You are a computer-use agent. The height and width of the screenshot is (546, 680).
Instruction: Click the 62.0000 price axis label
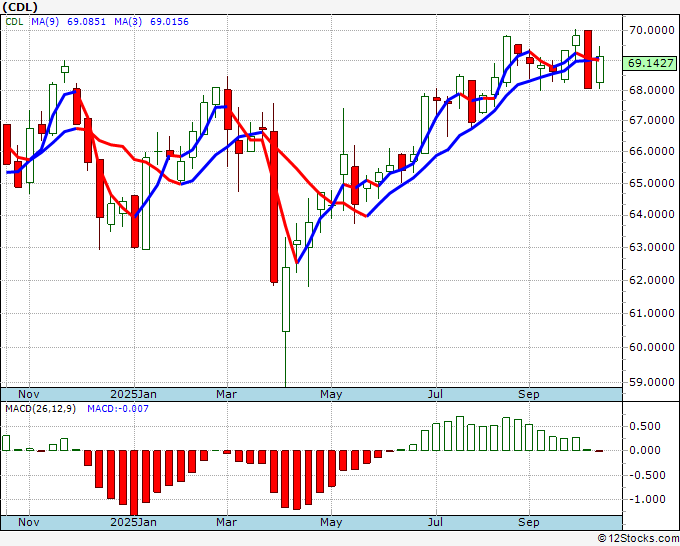click(x=651, y=281)
